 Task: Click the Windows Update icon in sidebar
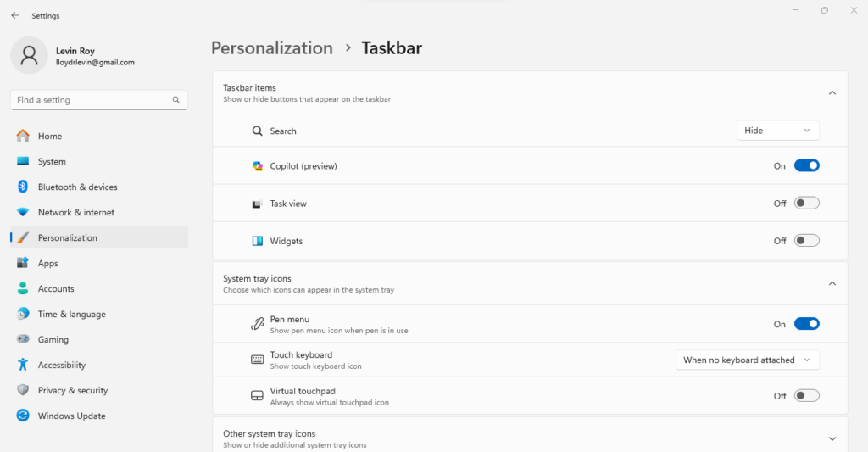coord(23,416)
